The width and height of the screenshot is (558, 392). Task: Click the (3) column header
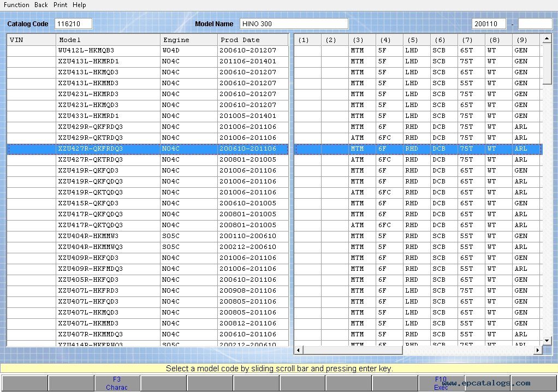click(362, 40)
